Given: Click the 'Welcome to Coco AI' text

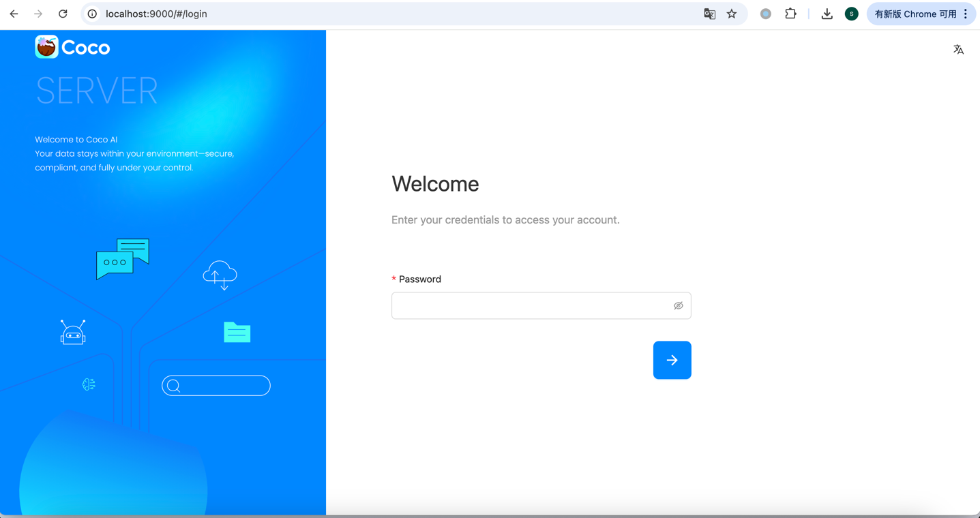Looking at the screenshot, I should [x=76, y=140].
